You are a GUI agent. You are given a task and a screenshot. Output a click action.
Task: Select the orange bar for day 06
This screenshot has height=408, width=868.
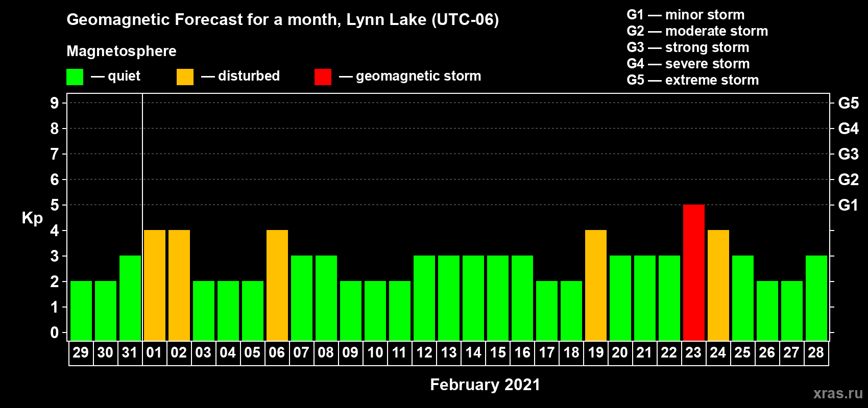coord(277,286)
